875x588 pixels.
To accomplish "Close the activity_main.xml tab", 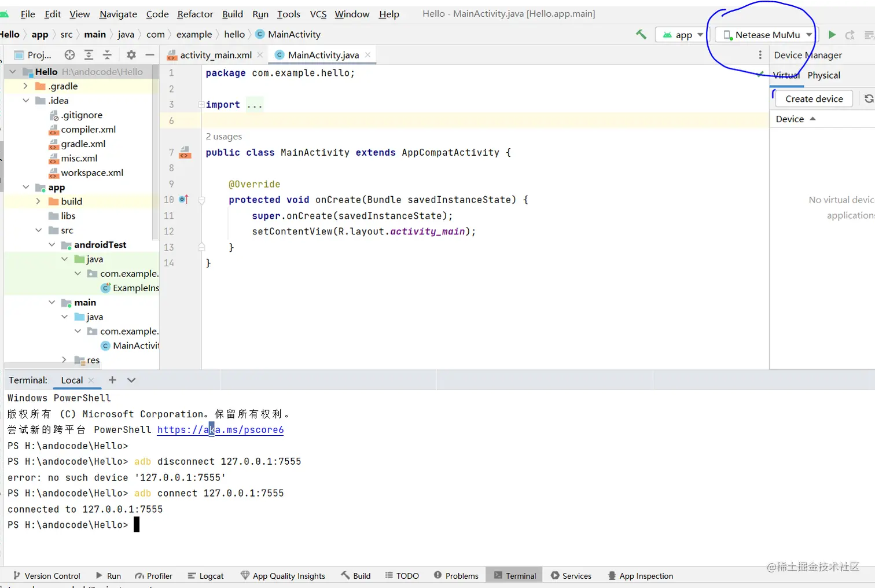I will [x=260, y=55].
